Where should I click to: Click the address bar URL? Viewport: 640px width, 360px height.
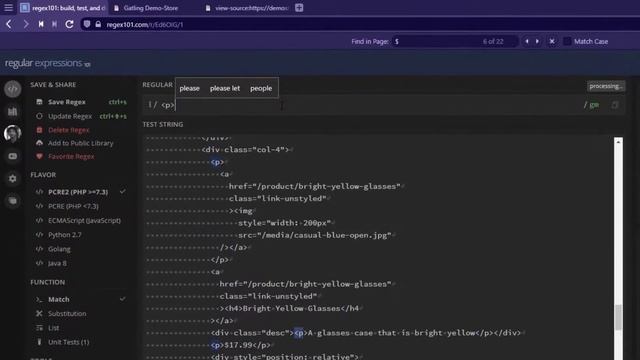pos(144,24)
